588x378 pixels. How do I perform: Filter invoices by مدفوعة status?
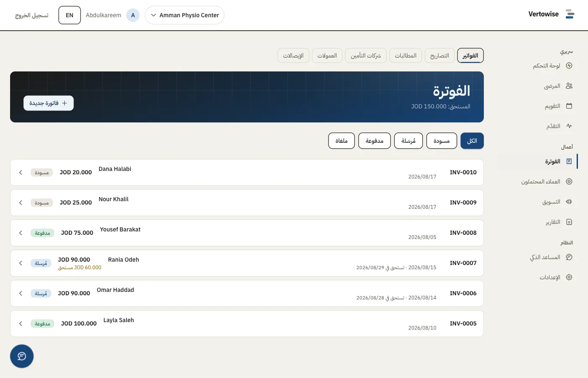[x=375, y=141]
